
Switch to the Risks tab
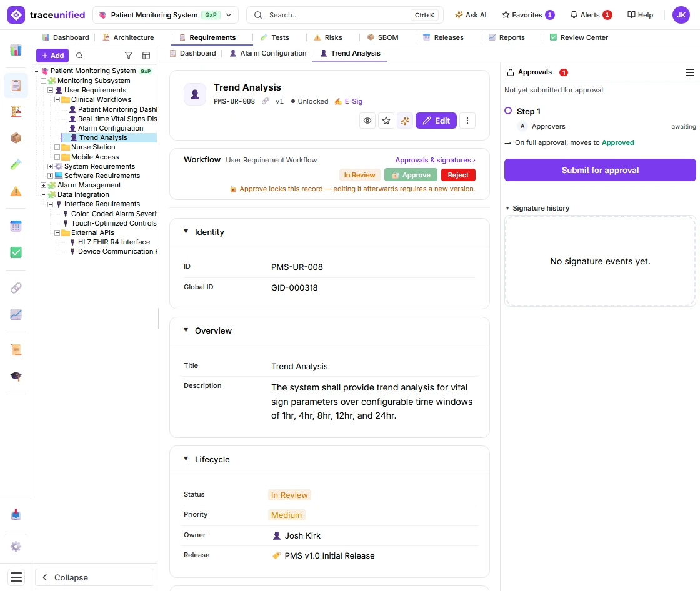tap(328, 37)
